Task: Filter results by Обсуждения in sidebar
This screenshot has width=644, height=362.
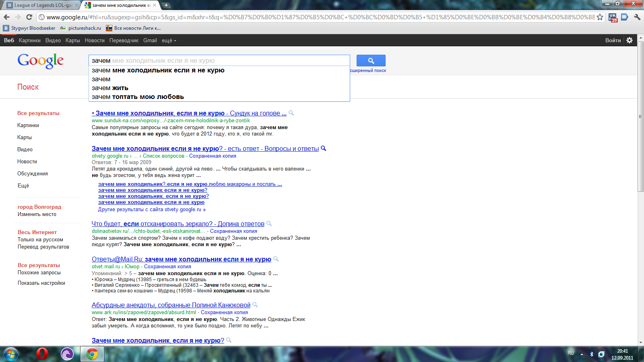Action: [33, 173]
